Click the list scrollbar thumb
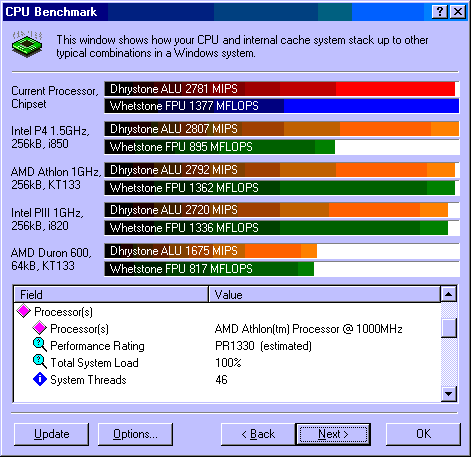 point(449,328)
